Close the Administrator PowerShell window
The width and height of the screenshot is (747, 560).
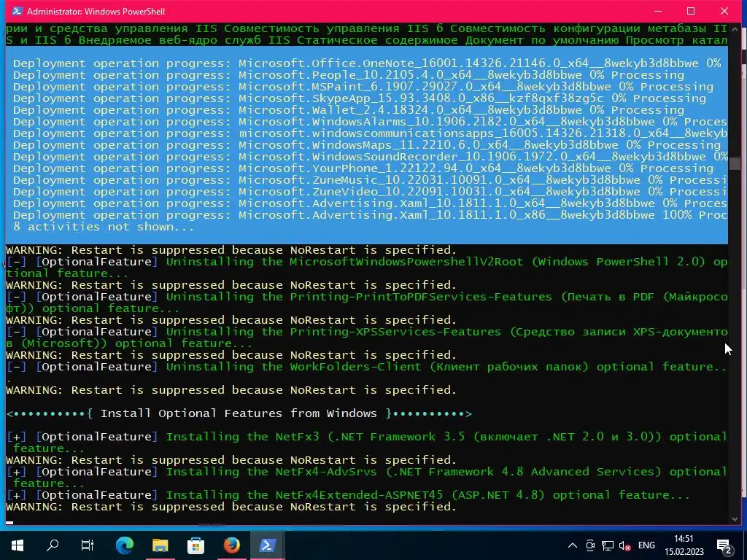pyautogui.click(x=724, y=11)
